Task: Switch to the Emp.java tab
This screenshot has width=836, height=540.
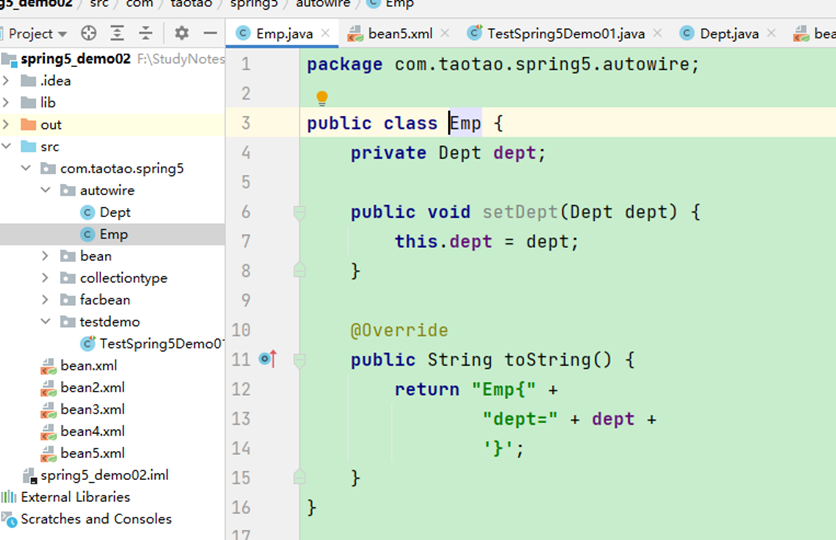Action: 284,34
